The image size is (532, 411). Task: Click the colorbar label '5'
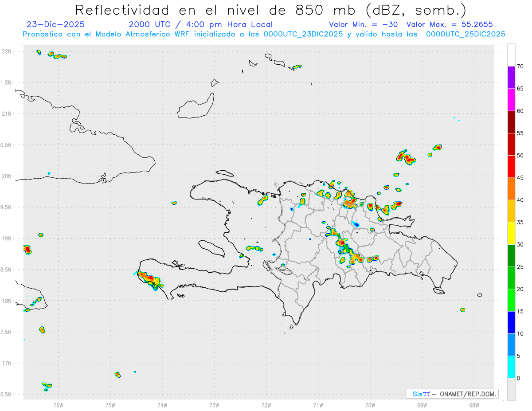[518, 356]
